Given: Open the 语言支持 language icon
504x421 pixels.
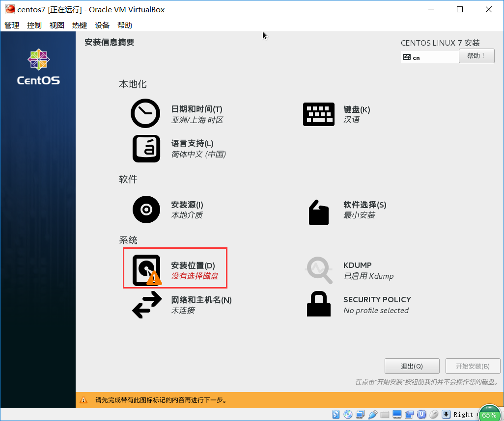Looking at the screenshot, I should coord(146,148).
